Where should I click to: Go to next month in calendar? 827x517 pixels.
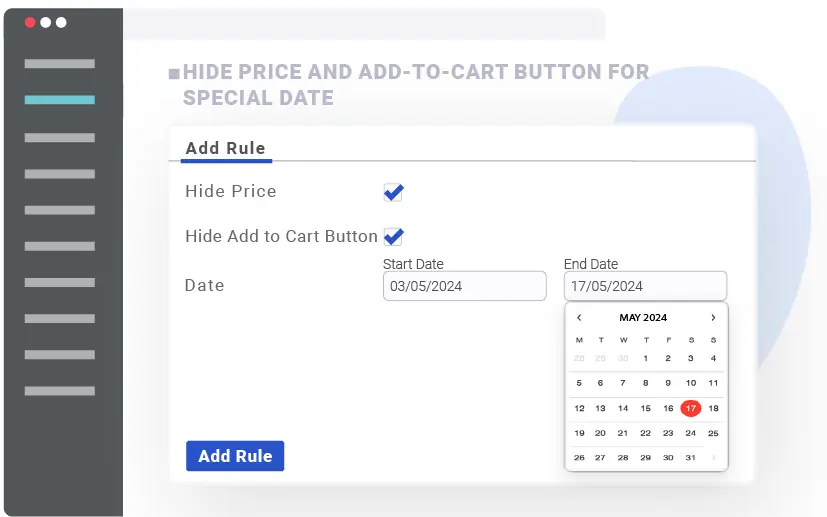click(713, 318)
